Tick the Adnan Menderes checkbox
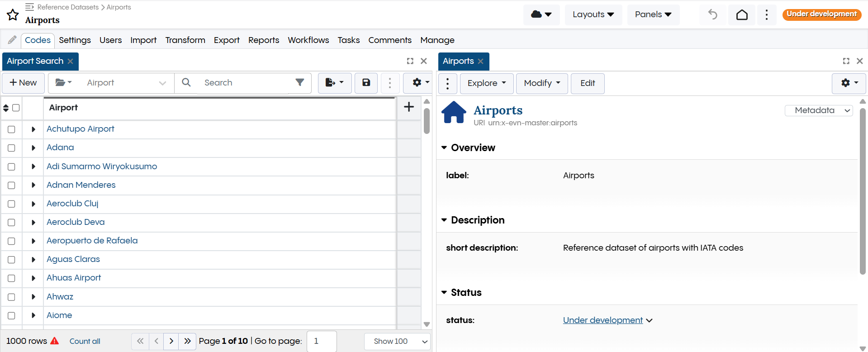868x352 pixels. point(11,186)
